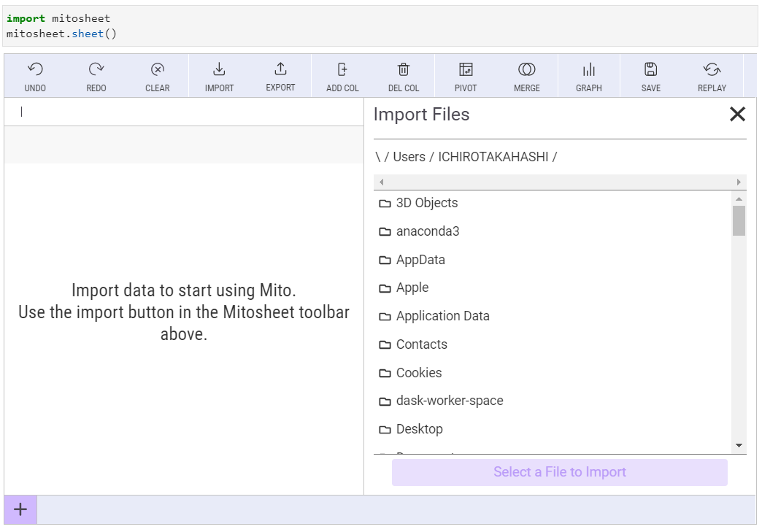Click the Undo icon in toolbar
Image resolution: width=762 pixels, height=532 pixels.
pos(35,69)
